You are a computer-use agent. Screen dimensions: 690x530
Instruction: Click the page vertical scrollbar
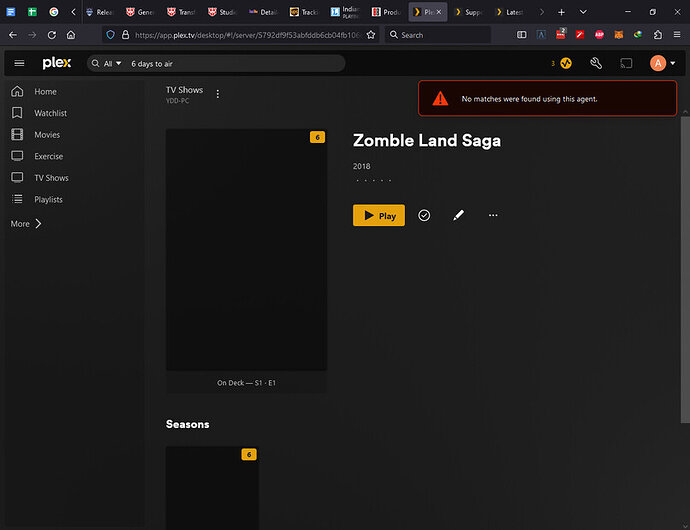(x=685, y=269)
